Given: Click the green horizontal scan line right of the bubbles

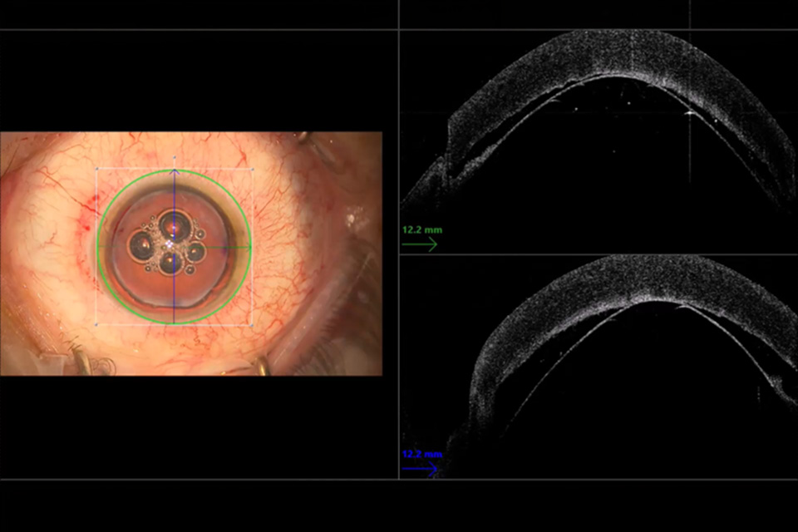Looking at the screenshot, I should (x=224, y=247).
